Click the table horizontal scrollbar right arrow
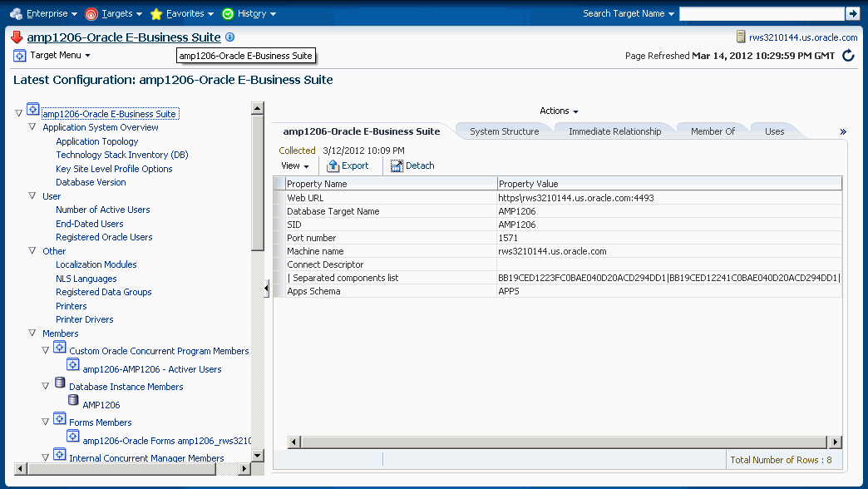Viewport: 868px width, 489px height. pyautogui.click(x=835, y=442)
